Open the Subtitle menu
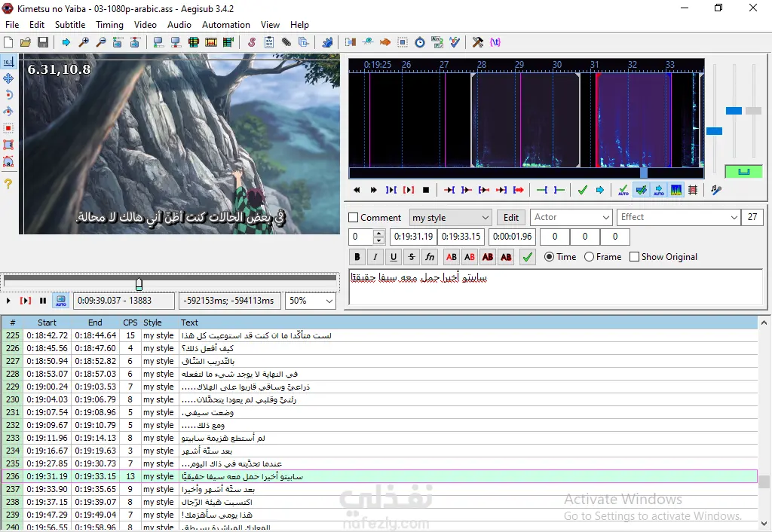Image resolution: width=772 pixels, height=532 pixels. (x=70, y=25)
